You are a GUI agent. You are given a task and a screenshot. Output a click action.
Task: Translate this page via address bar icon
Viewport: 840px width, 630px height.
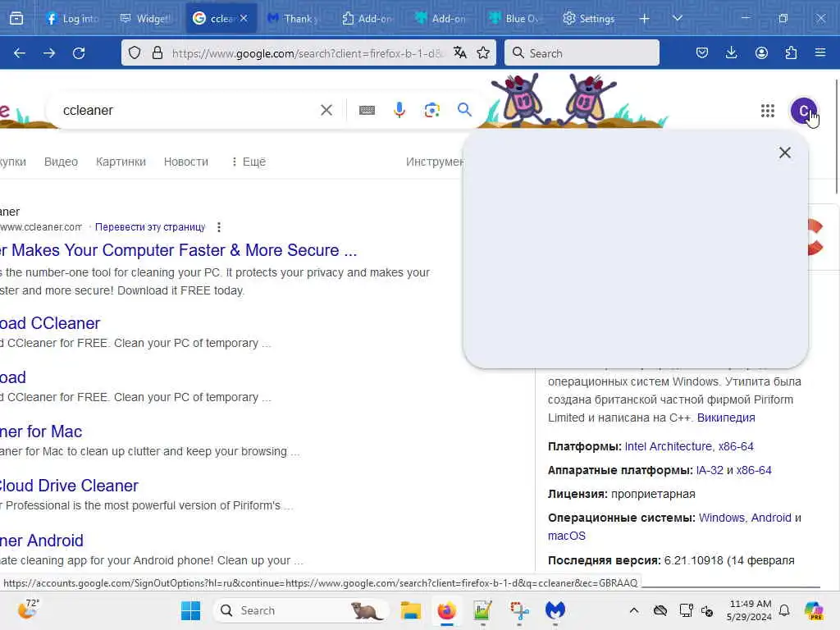click(x=459, y=52)
